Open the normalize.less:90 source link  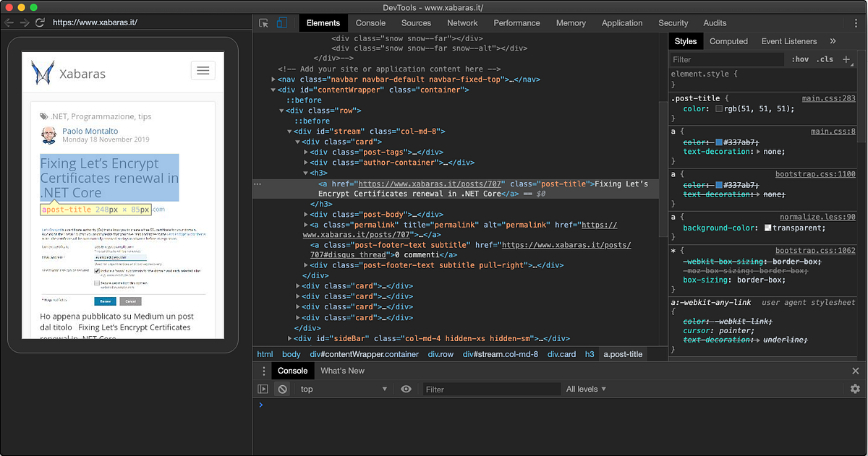point(817,217)
